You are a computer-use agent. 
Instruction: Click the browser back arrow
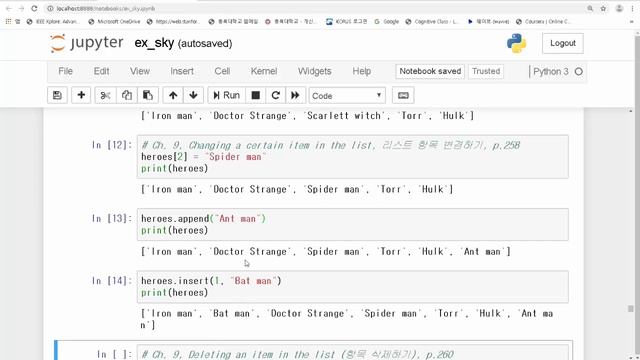tap(9, 8)
